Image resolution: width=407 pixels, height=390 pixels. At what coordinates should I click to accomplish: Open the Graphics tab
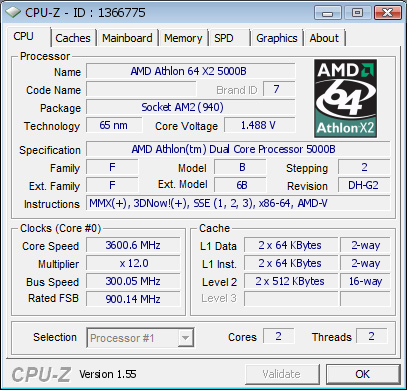[x=277, y=38]
